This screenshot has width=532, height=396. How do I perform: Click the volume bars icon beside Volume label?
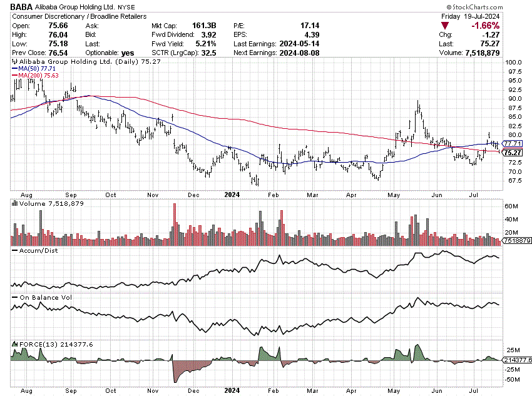14,203
